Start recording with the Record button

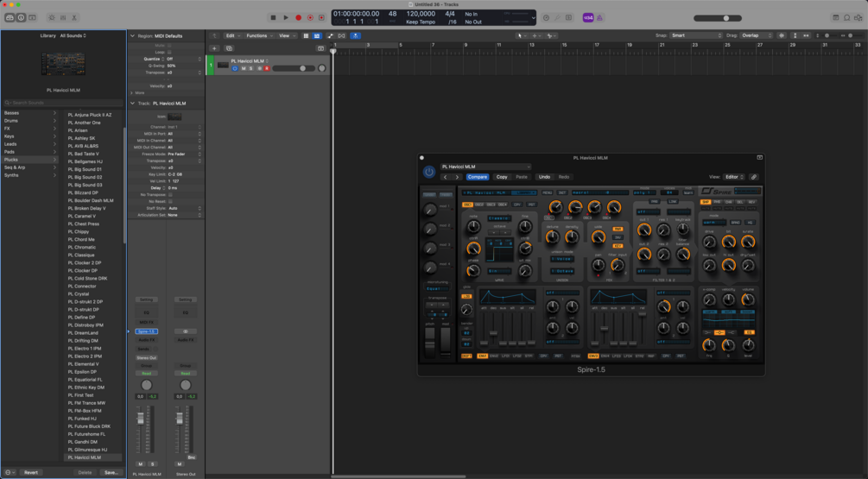click(x=298, y=18)
